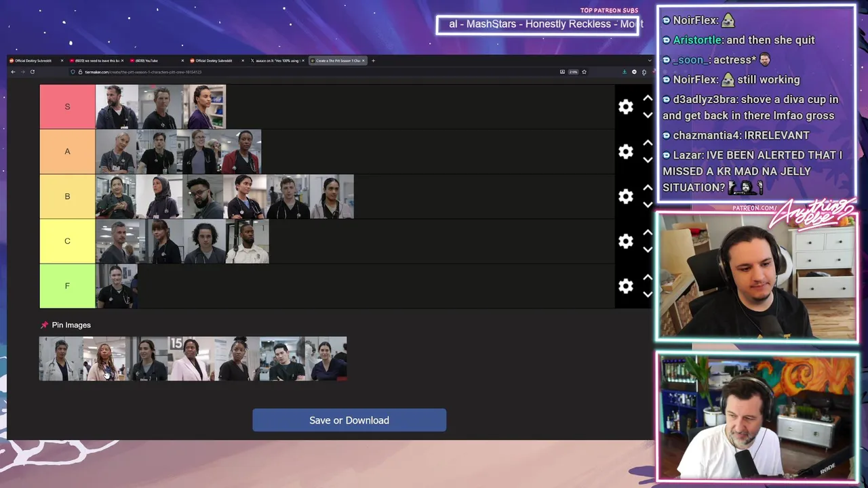
Task: Select man in white uniform in C tier
Action: 248,241
